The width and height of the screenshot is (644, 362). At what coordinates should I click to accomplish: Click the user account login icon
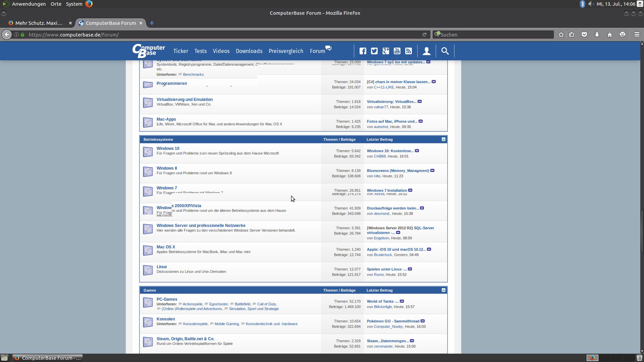coord(427,51)
